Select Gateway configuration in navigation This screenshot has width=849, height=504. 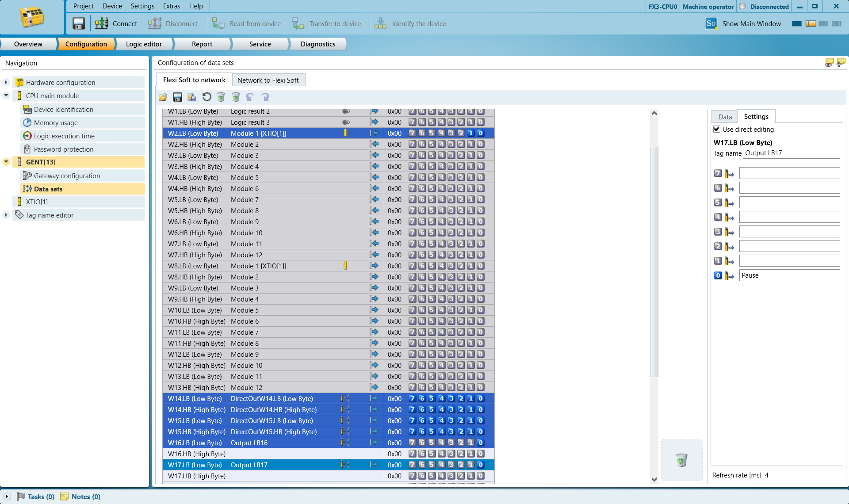(67, 176)
